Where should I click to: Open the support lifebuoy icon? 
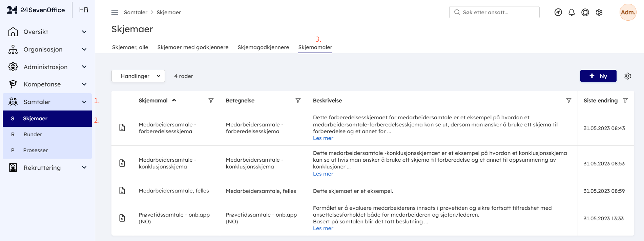[585, 13]
